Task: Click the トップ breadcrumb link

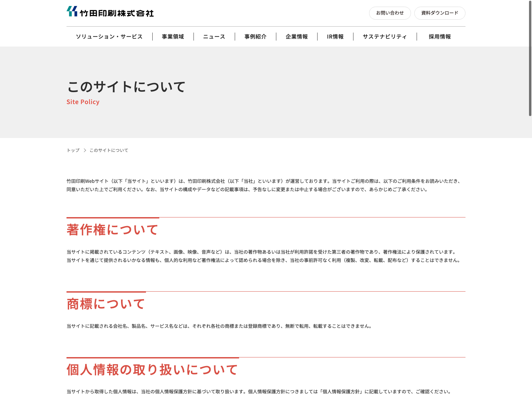Action: coord(73,150)
